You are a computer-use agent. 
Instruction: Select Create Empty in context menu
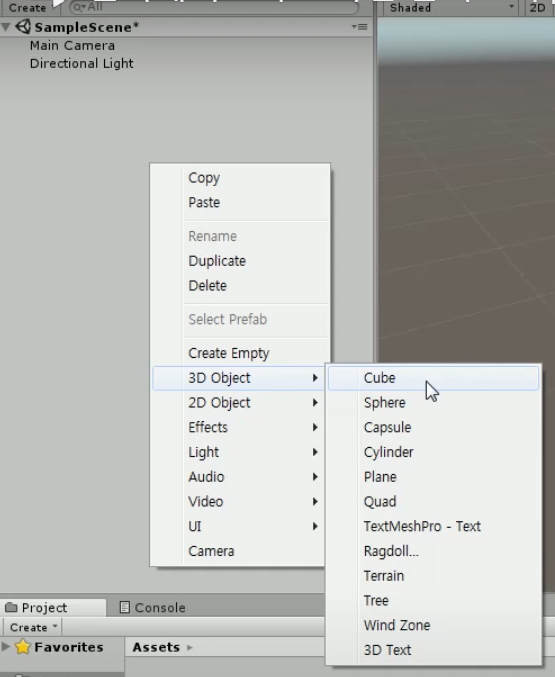tap(240, 353)
